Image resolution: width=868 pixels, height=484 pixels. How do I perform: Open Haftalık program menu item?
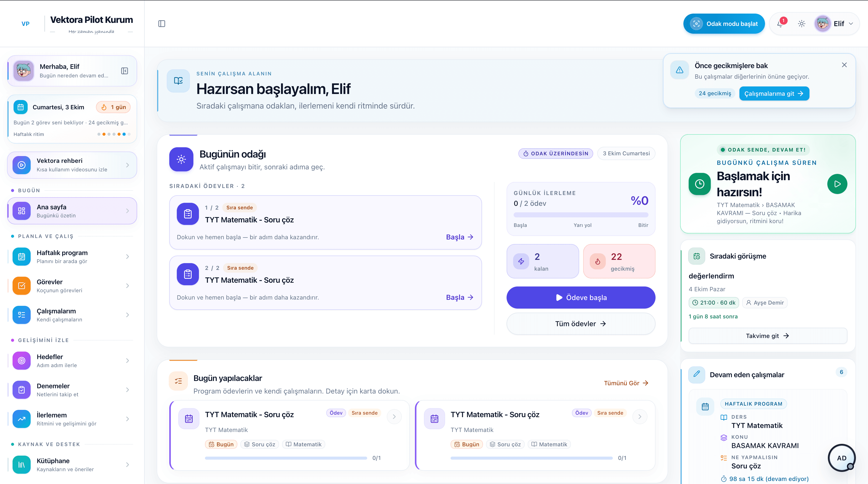coord(72,257)
